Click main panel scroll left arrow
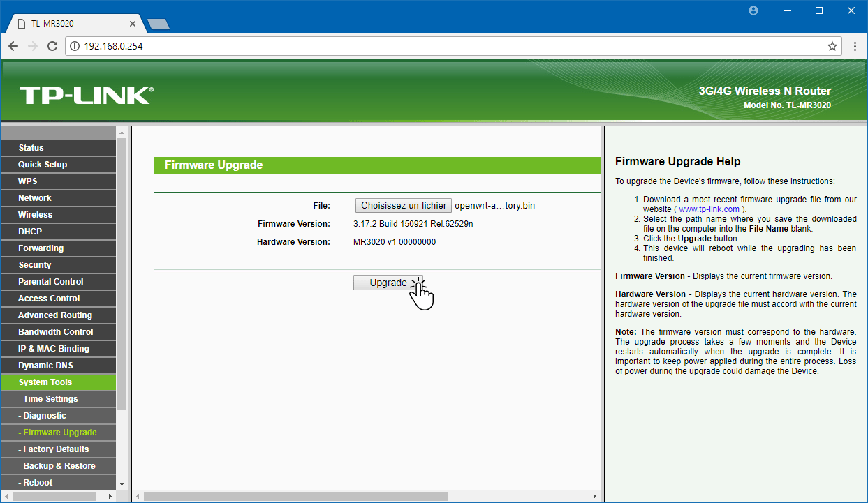Screen dimensions: 868x503 [x=138, y=496]
